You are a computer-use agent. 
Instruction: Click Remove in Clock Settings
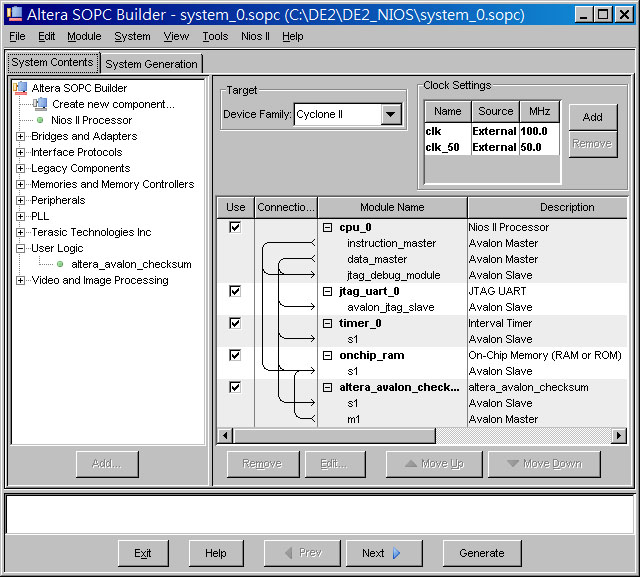point(593,144)
